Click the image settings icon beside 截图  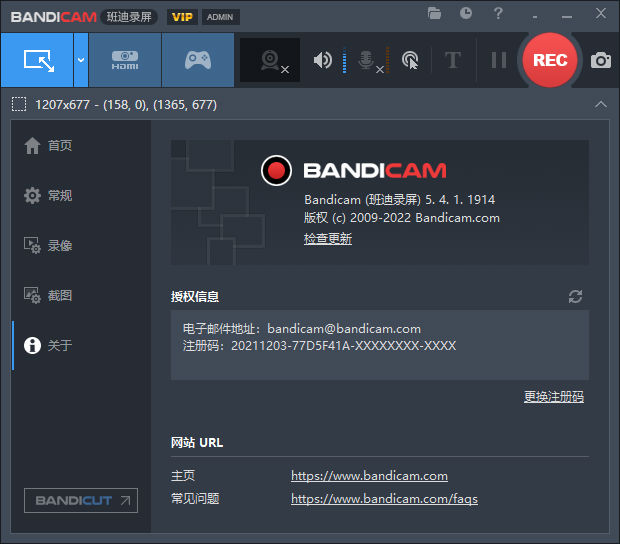click(x=32, y=295)
